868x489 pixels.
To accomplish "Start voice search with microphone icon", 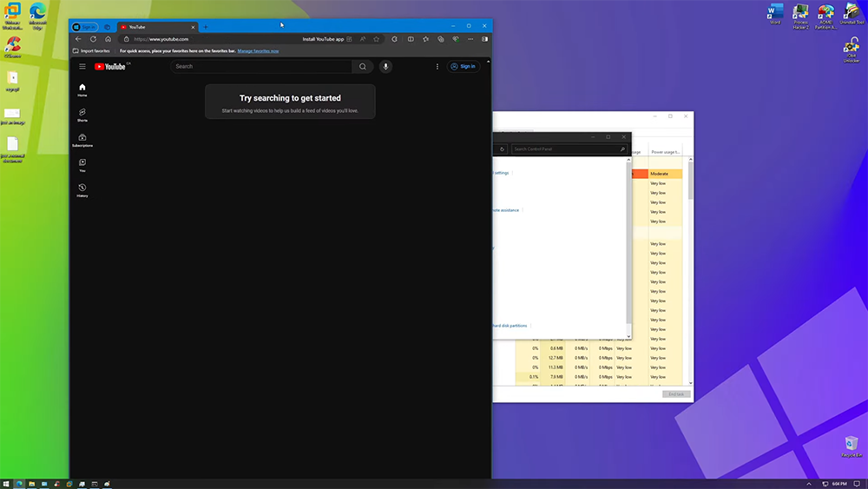I will coord(386,67).
